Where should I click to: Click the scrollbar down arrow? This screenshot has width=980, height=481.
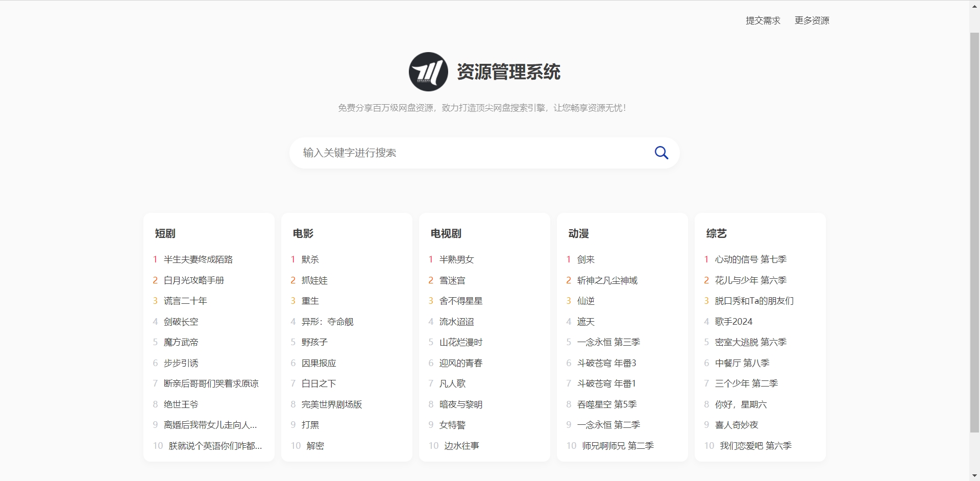point(974,476)
